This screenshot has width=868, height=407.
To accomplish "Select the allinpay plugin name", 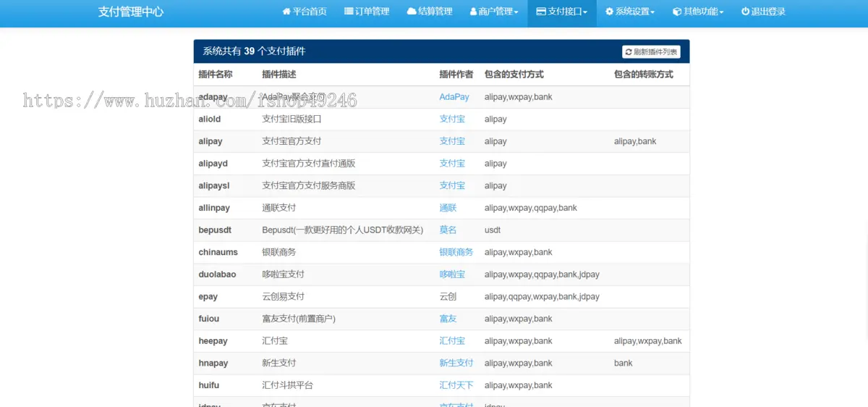I will click(214, 208).
